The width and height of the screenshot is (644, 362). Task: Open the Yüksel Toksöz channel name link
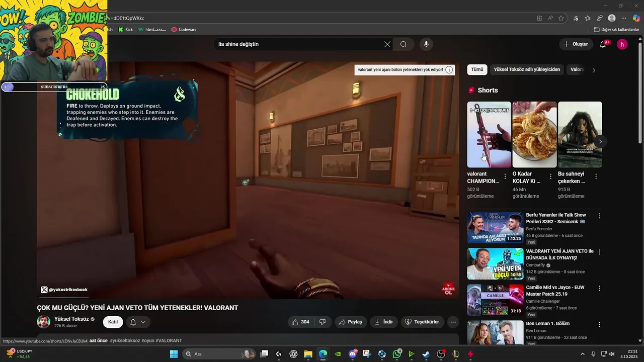pyautogui.click(x=71, y=319)
